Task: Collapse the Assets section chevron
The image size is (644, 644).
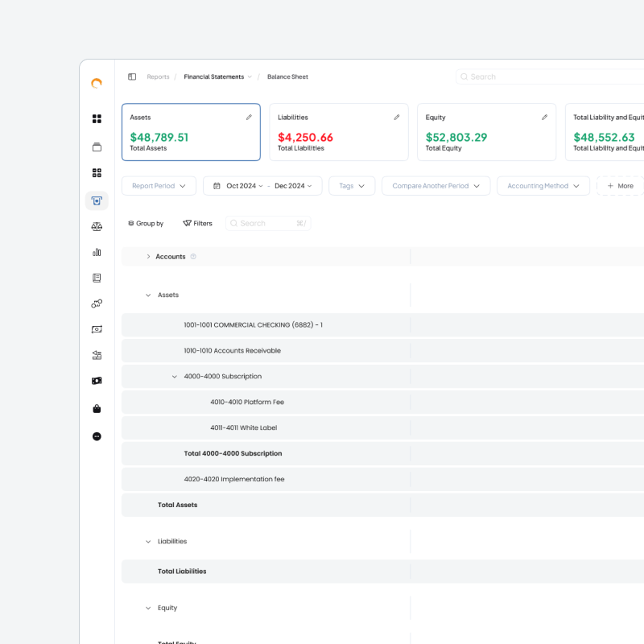Action: (x=148, y=295)
